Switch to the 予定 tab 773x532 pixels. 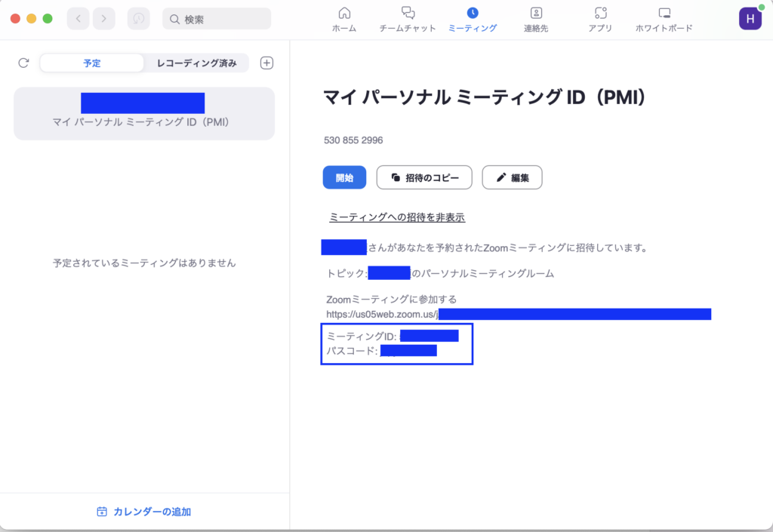(92, 63)
